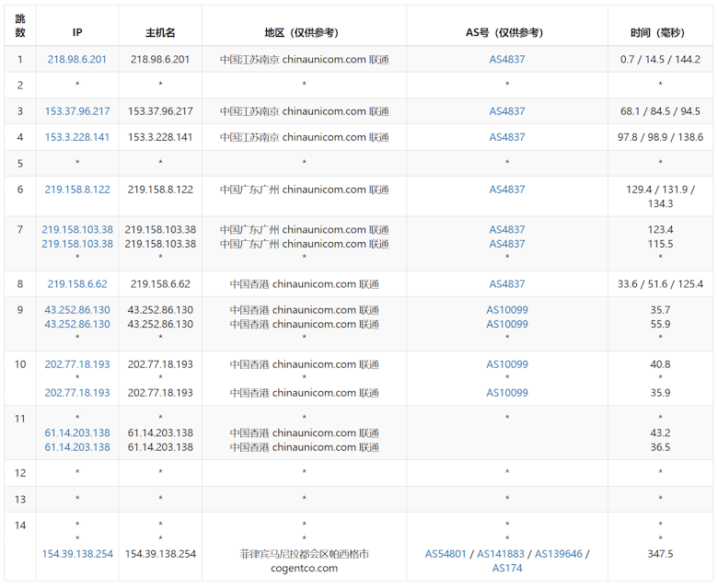This screenshot has height=588, width=718.
Task: Select the 时间（毫秒）column header
Action: 660,32
